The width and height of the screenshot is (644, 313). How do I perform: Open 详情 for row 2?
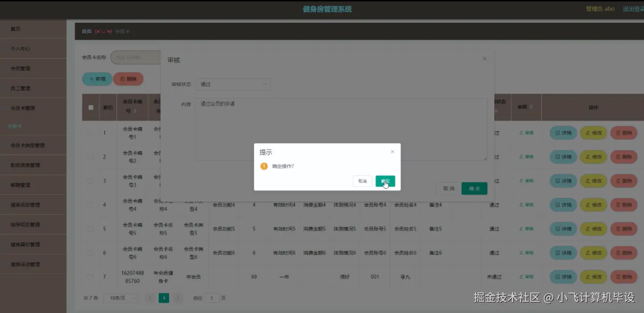tap(563, 157)
